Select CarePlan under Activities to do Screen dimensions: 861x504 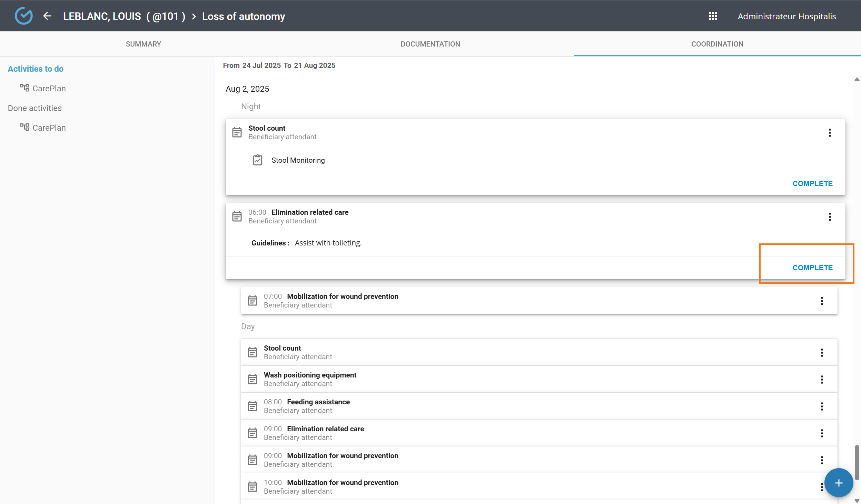(x=49, y=89)
